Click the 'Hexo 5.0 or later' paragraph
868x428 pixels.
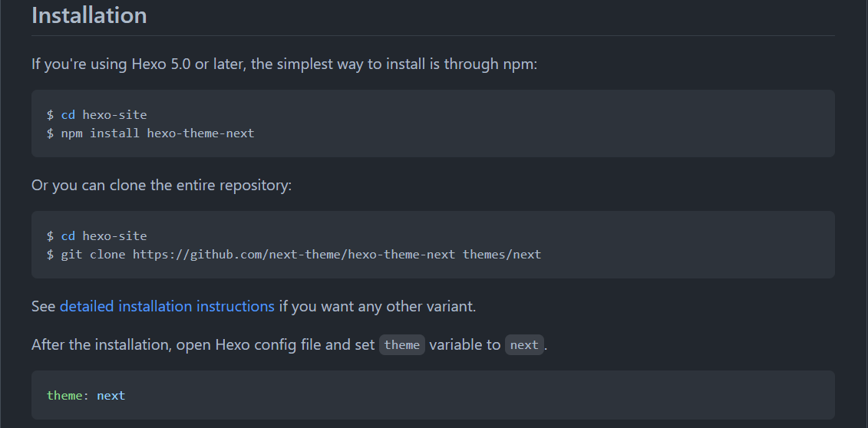(285, 64)
